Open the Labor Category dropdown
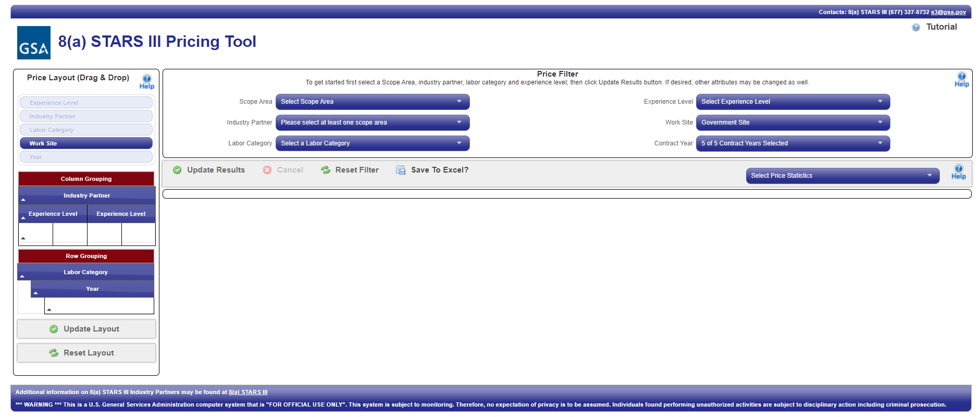This screenshot has width=980, height=417. click(x=373, y=143)
